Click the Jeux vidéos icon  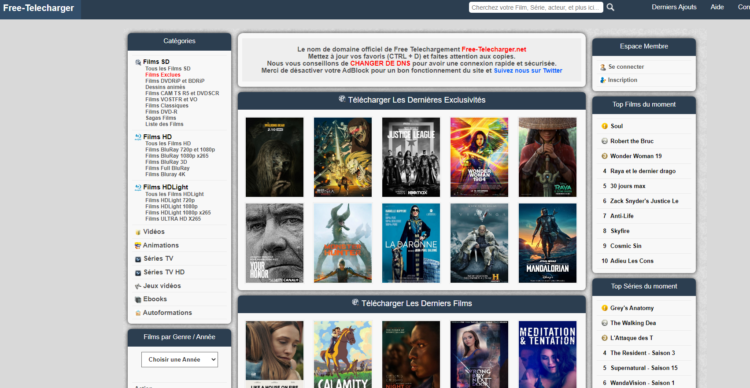pyautogui.click(x=138, y=286)
